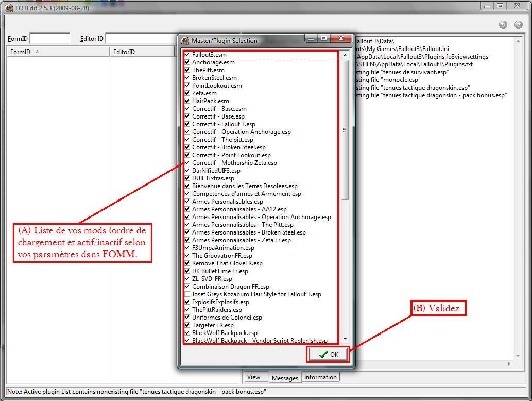Disable the HairPack.esm plugin
This screenshot has height=401, width=532.
(187, 101)
